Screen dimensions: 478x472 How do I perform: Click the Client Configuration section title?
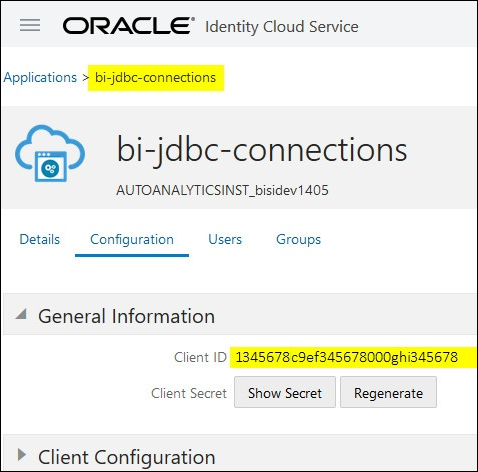[127, 457]
